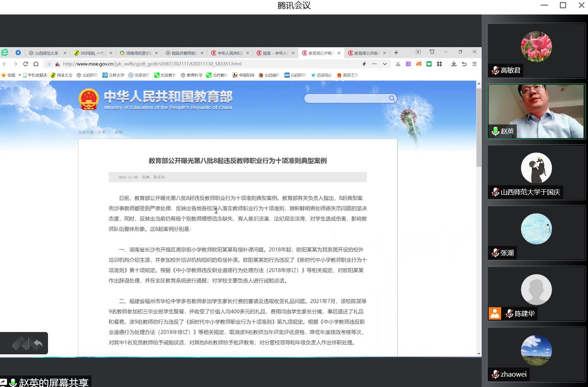Click the muted microphone icon for zhaowei
This screenshot has height=387, width=588.
click(495, 374)
